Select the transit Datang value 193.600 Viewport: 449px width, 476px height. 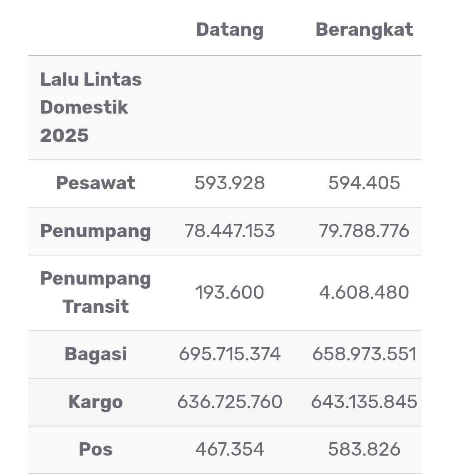(x=230, y=293)
